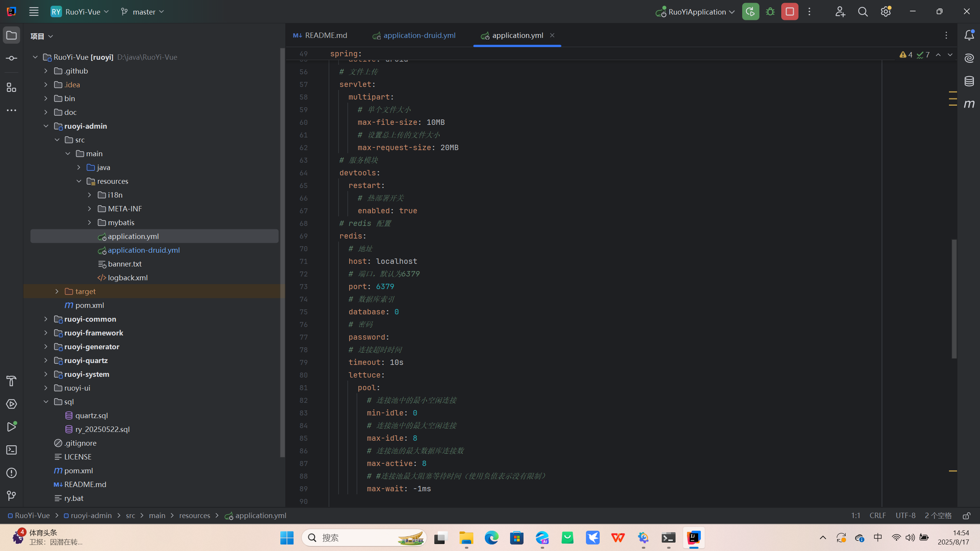Image resolution: width=980 pixels, height=551 pixels.
Task: Open the Build hammer tool window
Action: tap(11, 381)
